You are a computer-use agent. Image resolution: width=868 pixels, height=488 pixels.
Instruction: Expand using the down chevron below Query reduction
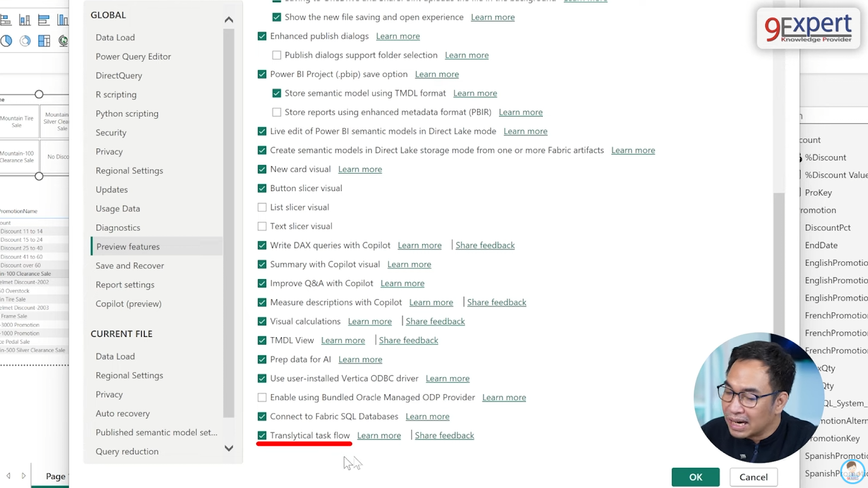pos(229,448)
